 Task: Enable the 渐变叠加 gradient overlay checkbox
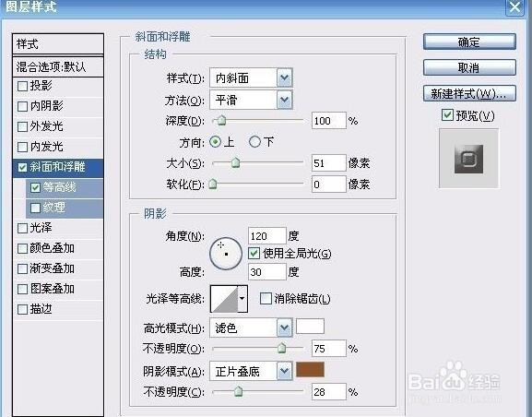click(x=22, y=268)
